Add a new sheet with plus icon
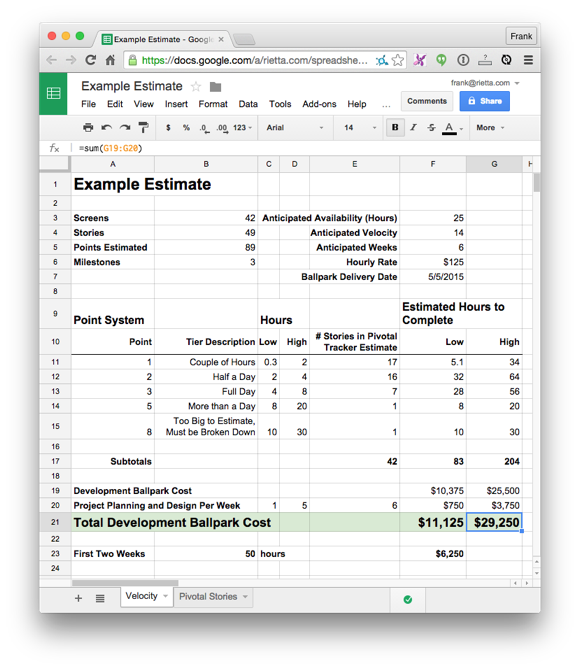Screen dimensions: 580x669 [78, 598]
